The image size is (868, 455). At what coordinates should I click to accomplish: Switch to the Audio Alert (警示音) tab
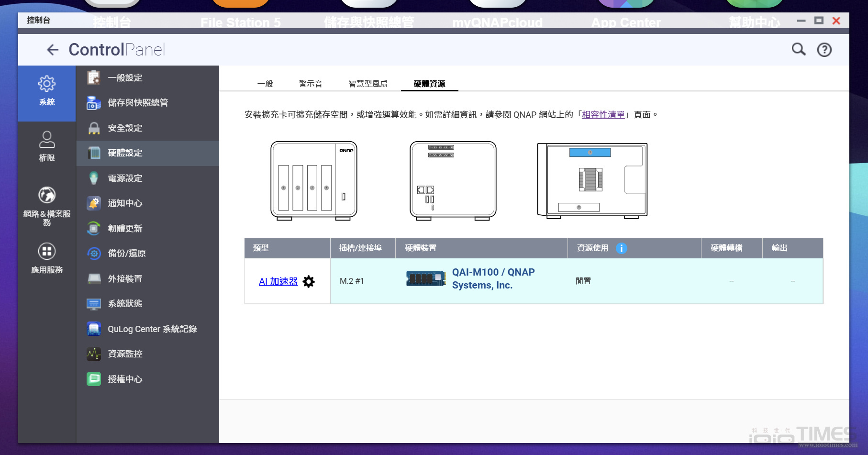[x=311, y=84]
